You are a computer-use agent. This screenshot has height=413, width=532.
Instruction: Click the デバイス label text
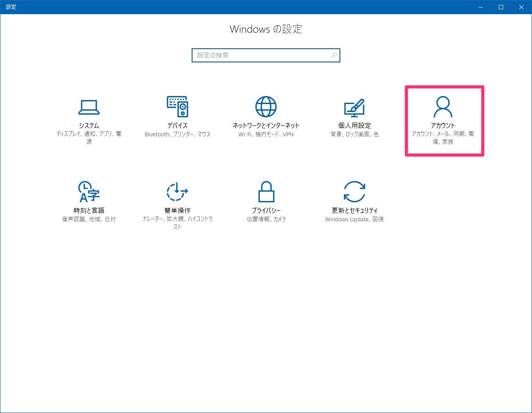[177, 126]
